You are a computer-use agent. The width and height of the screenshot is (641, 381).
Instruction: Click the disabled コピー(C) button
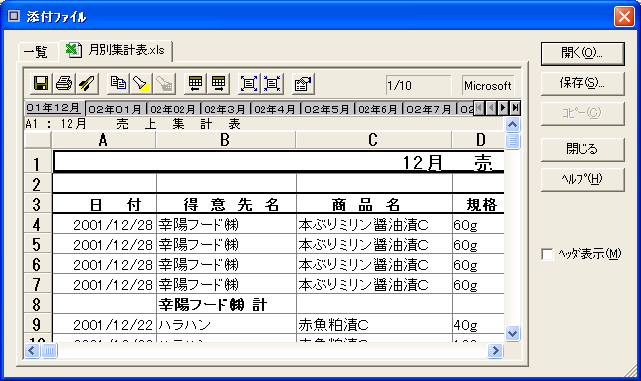582,113
